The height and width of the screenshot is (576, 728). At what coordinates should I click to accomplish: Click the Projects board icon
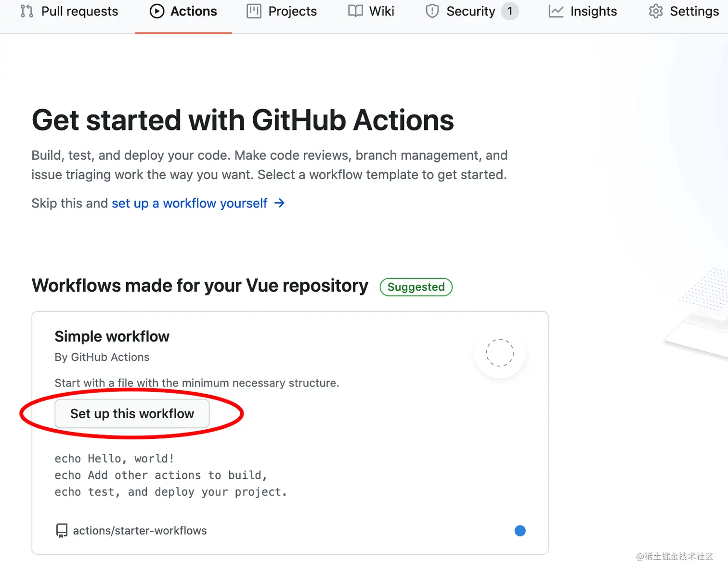254,11
